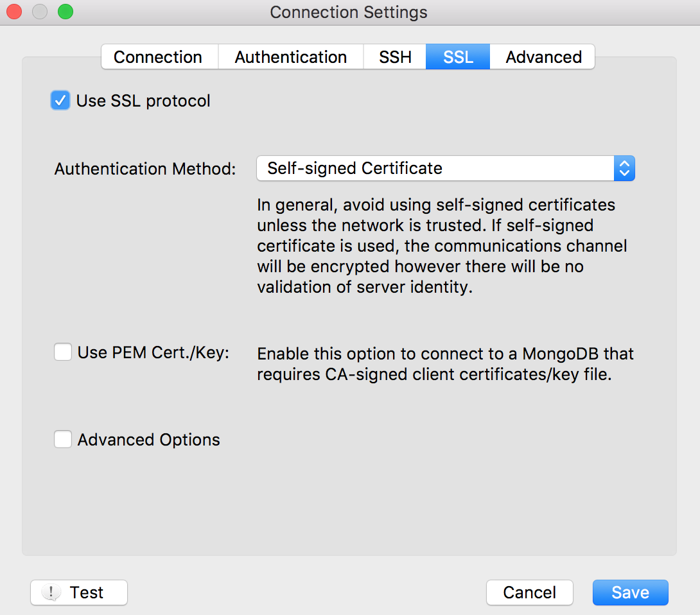Click the exclamation icon on the Test button
This screenshot has height=615, width=700.
(x=51, y=592)
